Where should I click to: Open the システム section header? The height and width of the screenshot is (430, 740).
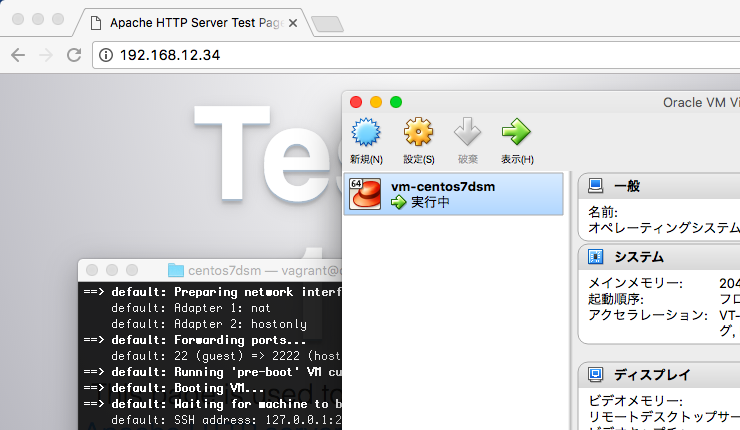tap(659, 257)
